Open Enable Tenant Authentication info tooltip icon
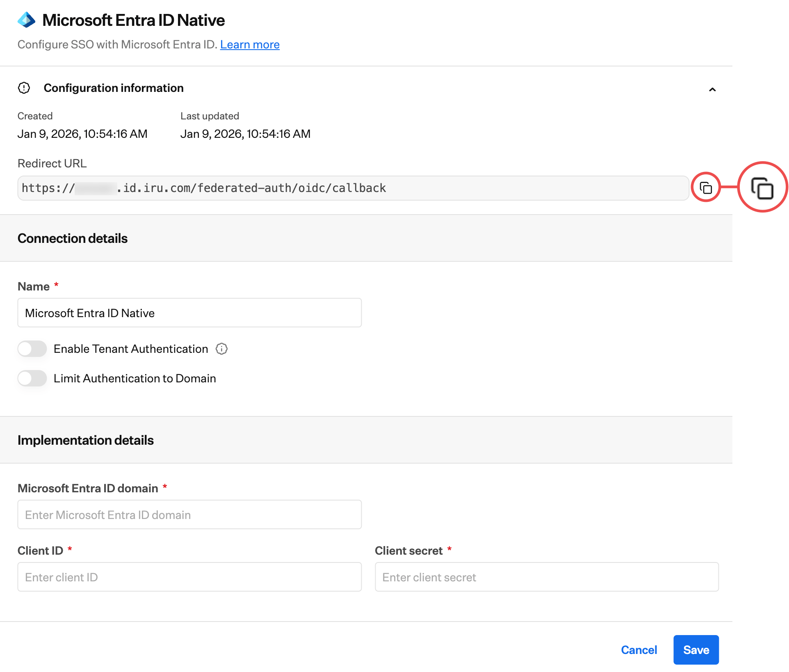789x672 pixels. click(221, 349)
